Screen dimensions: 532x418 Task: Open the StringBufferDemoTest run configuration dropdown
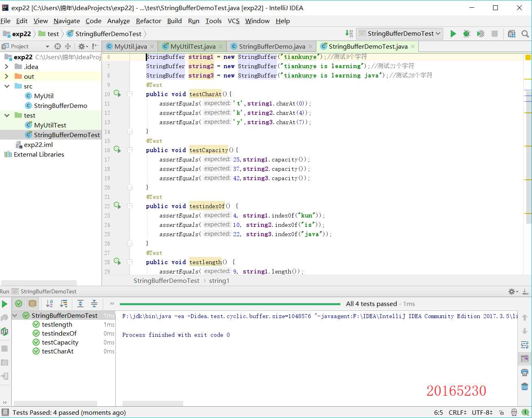click(400, 34)
